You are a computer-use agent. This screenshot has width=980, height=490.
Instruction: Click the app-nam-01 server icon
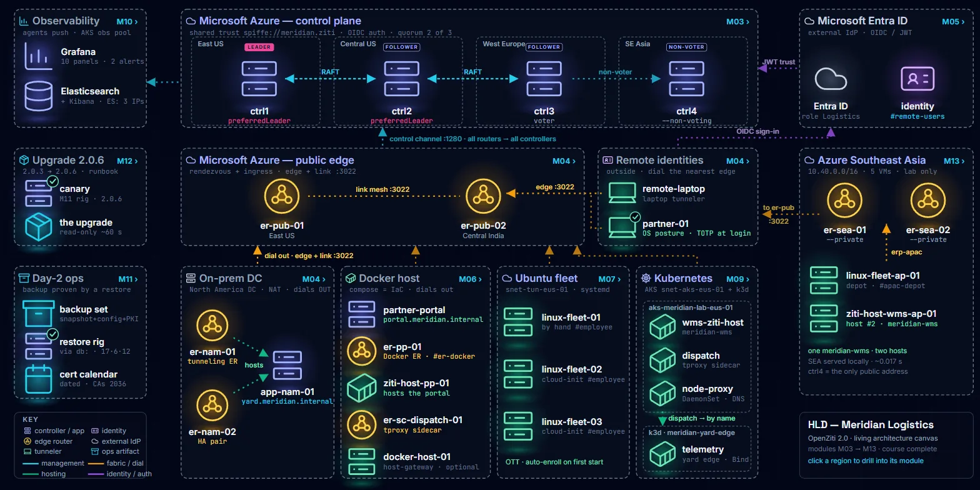(x=287, y=367)
